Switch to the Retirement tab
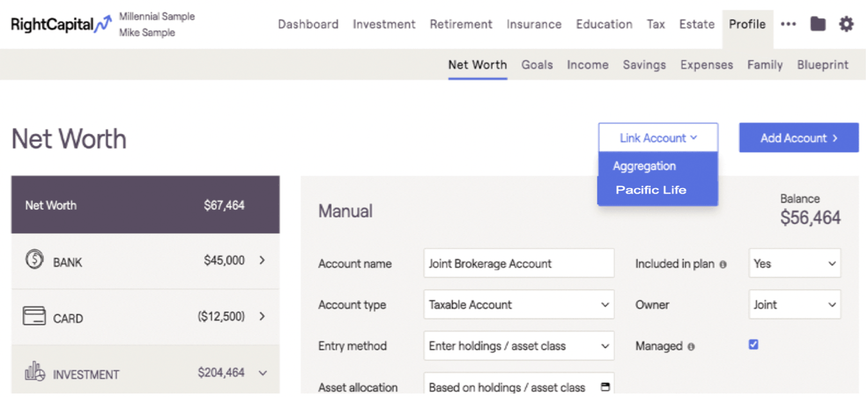 [x=461, y=24]
